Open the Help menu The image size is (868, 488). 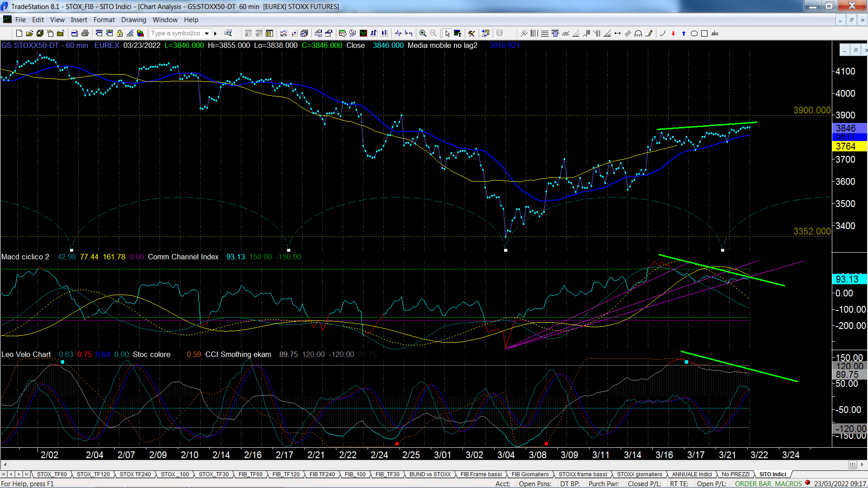pos(191,20)
